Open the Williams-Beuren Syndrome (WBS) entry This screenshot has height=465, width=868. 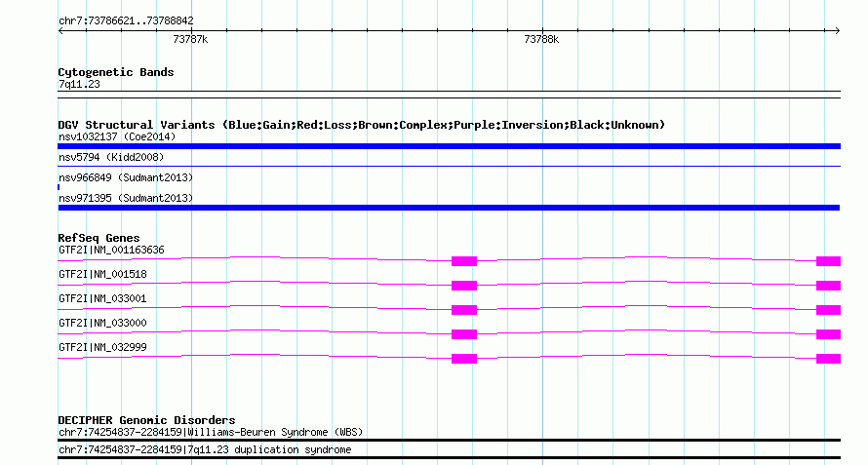pyautogui.click(x=211, y=432)
